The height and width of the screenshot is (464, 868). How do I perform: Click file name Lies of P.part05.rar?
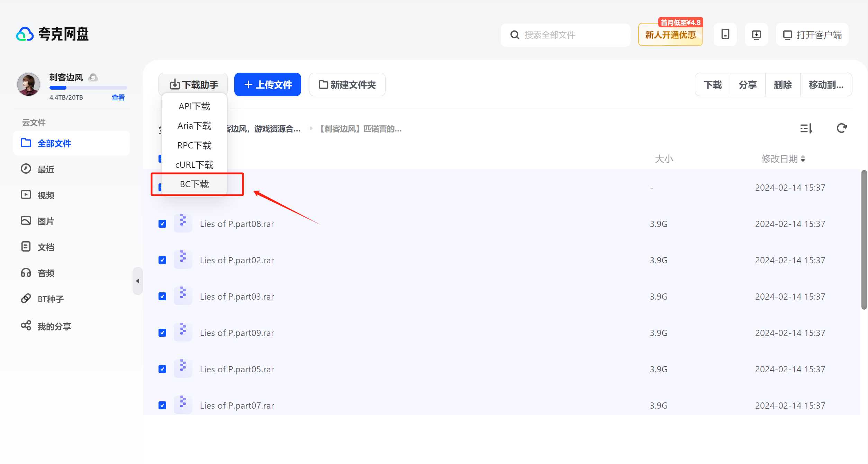pos(237,369)
